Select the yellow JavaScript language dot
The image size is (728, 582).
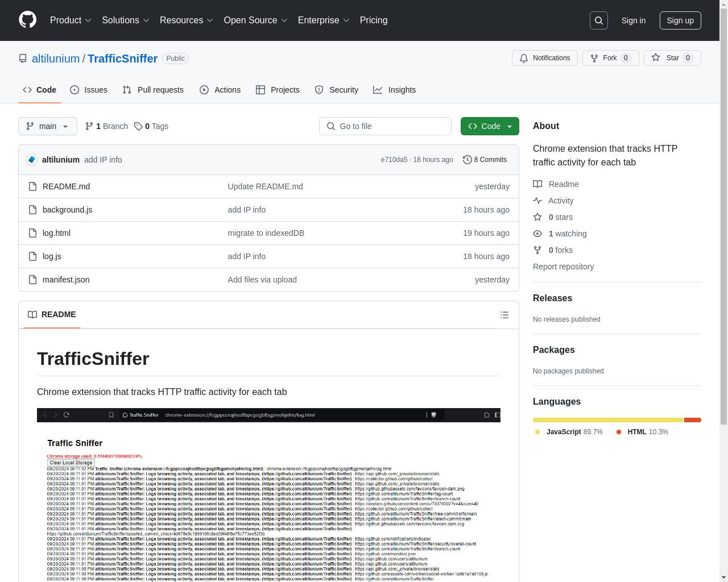(x=537, y=432)
